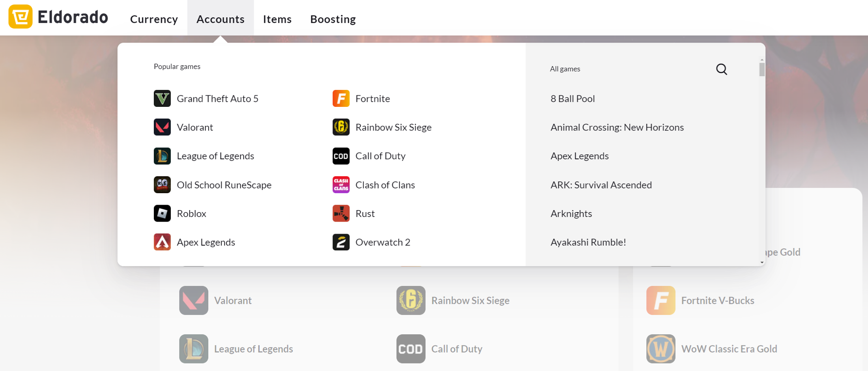868x371 pixels.
Task: Click the Ayakashi Rumble! link
Action: [x=588, y=242]
